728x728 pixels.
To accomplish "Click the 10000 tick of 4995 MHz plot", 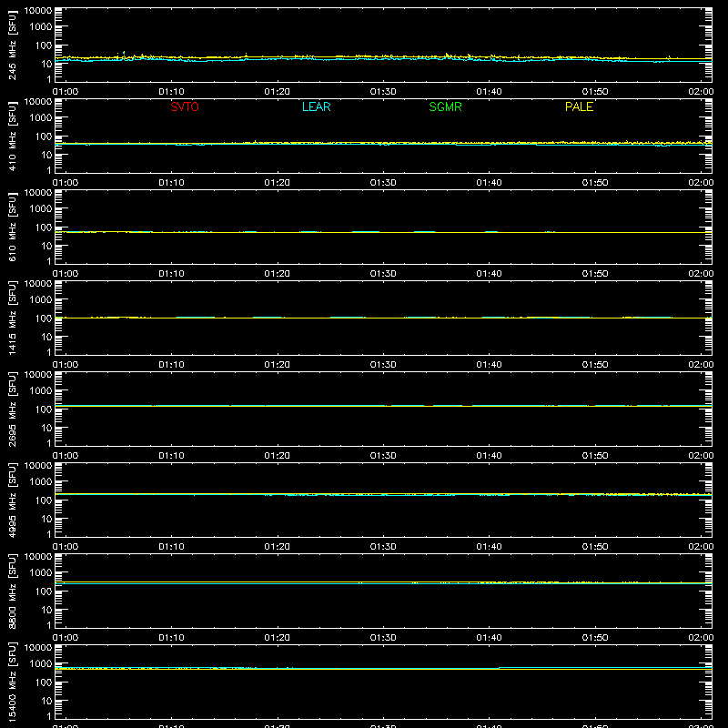I will 38,466.
